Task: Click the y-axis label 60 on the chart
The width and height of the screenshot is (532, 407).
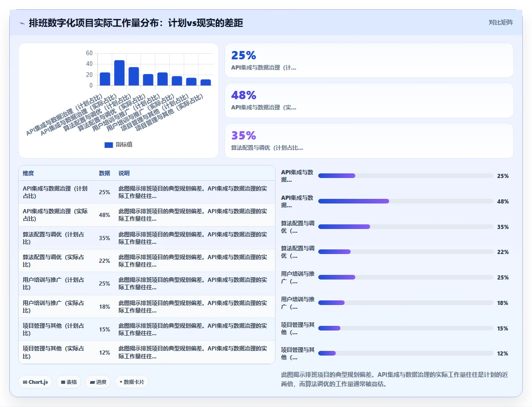Action: coord(89,53)
